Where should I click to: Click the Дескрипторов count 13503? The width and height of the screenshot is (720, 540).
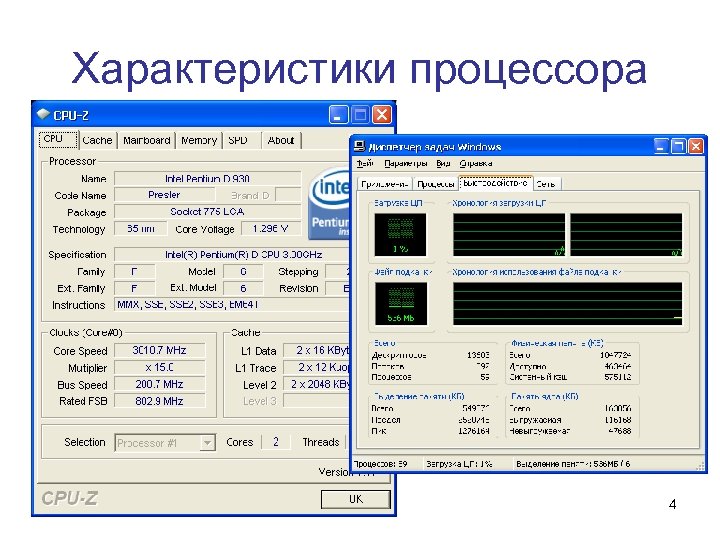pos(478,355)
